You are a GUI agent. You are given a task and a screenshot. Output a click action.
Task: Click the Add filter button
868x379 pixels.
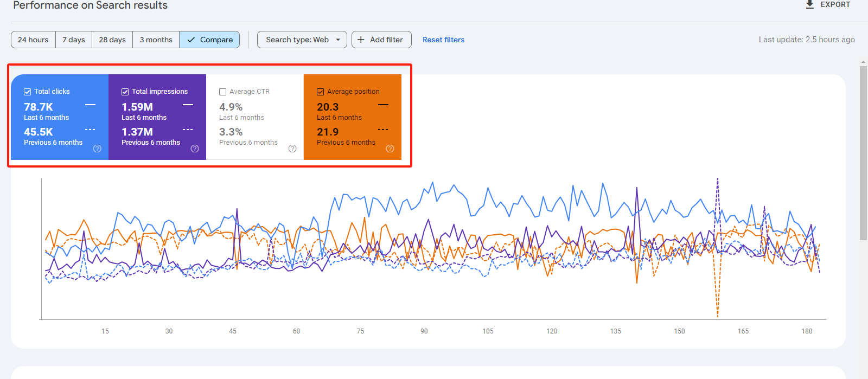pos(381,40)
